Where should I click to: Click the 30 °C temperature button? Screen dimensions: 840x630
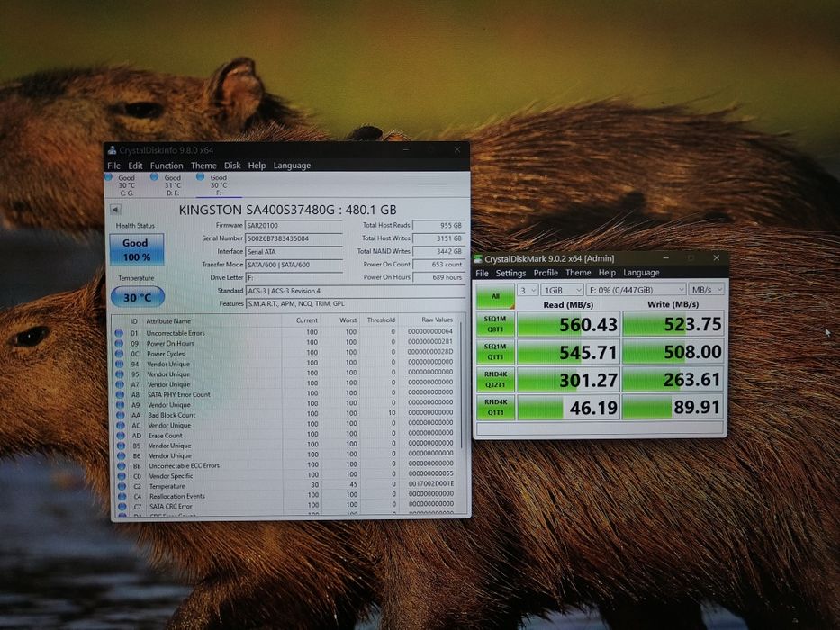(x=138, y=297)
